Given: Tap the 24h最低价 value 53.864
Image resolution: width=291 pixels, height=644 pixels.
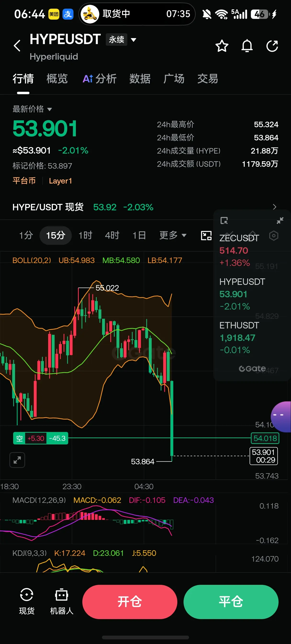Looking at the screenshot, I should pyautogui.click(x=266, y=138).
